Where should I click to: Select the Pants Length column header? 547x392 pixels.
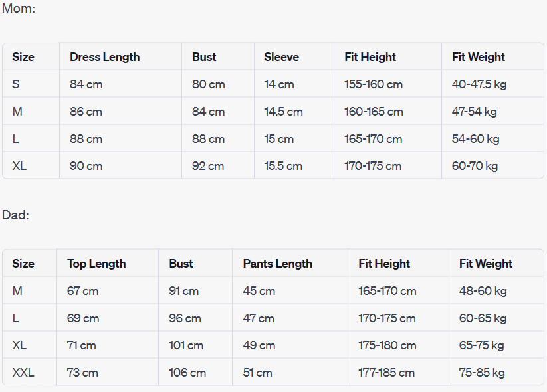click(x=277, y=264)
